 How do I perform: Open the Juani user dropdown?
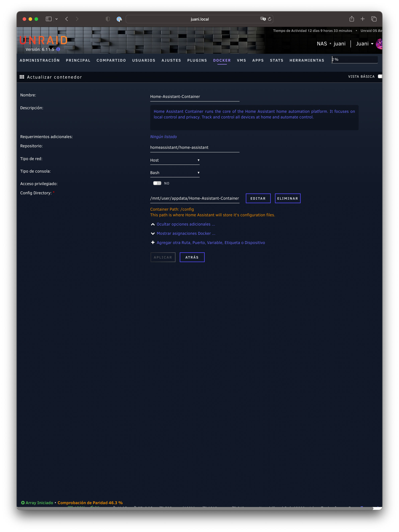click(x=365, y=44)
